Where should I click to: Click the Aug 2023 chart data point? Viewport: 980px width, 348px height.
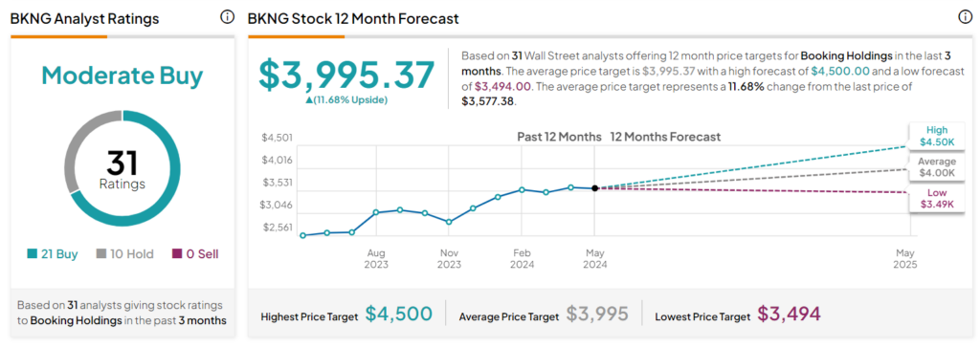pyautogui.click(x=376, y=212)
